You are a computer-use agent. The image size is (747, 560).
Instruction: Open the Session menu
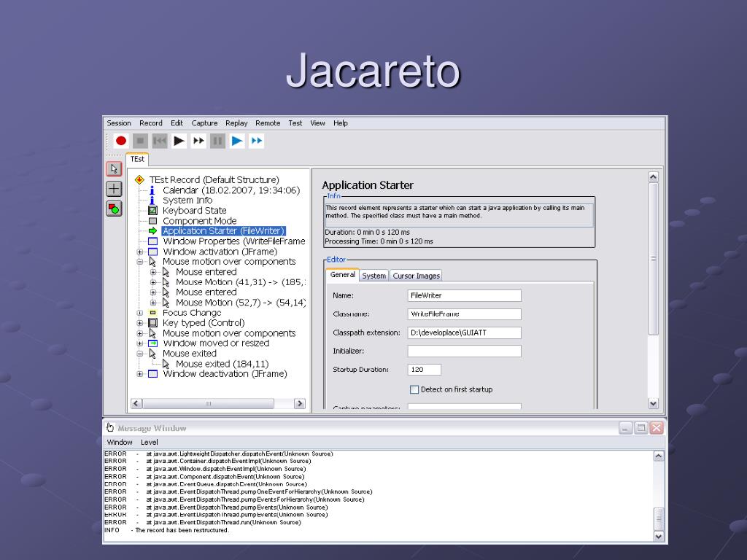(119, 122)
